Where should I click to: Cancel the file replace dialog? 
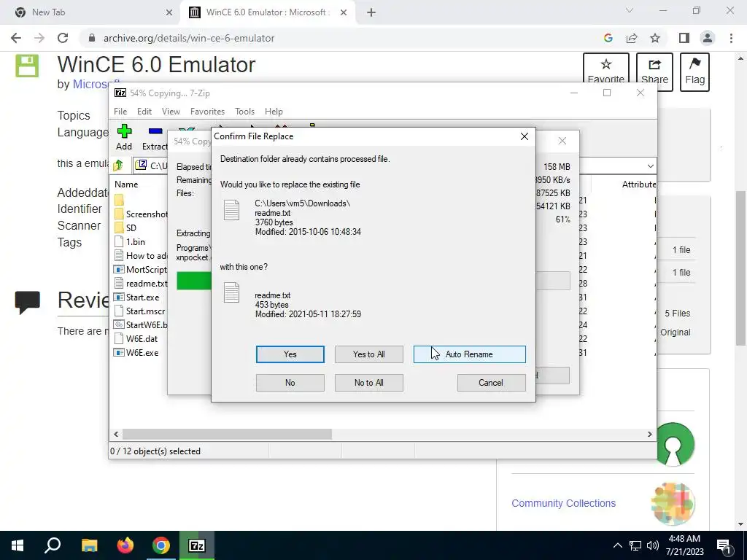point(491,383)
